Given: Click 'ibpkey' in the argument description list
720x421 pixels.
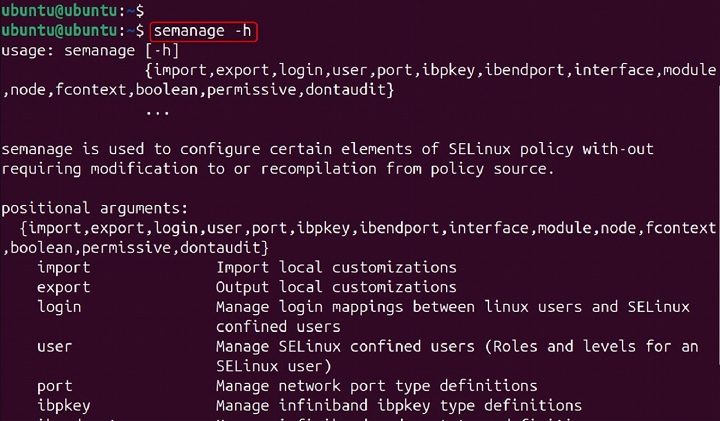Looking at the screenshot, I should click(64, 405).
